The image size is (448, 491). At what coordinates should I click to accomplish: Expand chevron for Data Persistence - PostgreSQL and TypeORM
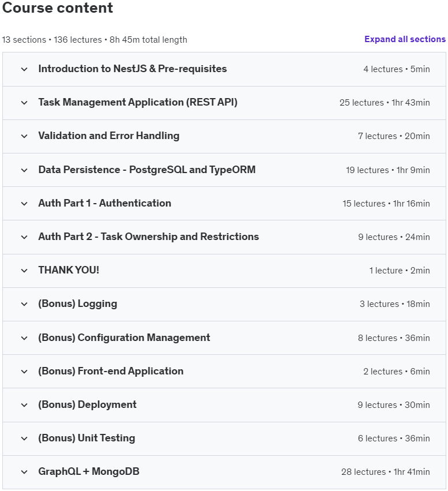coord(24,170)
